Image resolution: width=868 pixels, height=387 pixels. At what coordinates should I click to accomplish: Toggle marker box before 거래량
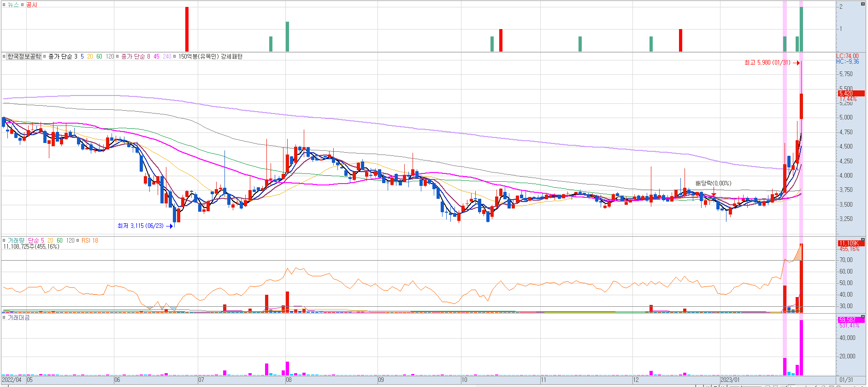coord(4,241)
